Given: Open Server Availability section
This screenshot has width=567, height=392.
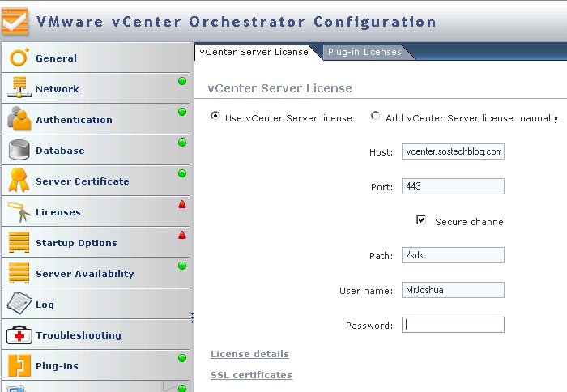Looking at the screenshot, I should tap(96, 273).
